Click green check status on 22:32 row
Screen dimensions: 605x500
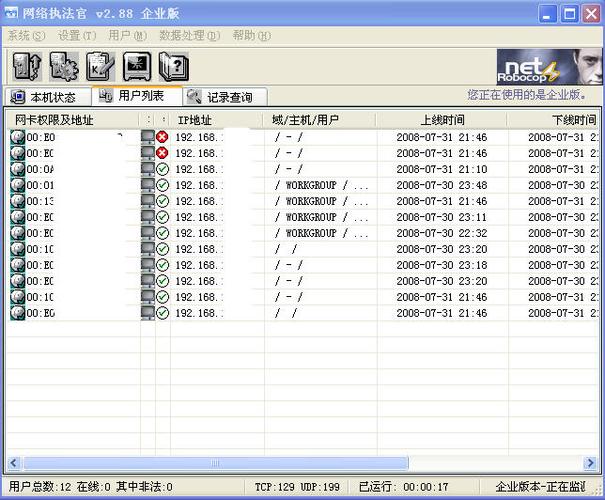[162, 233]
